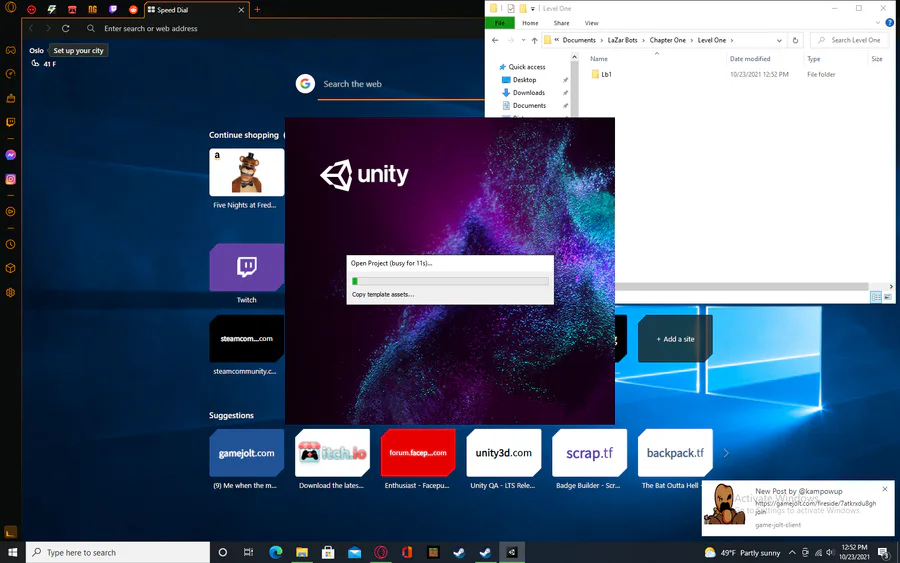This screenshot has width=900, height=563.
Task: Open Task View on taskbar
Action: click(x=249, y=552)
